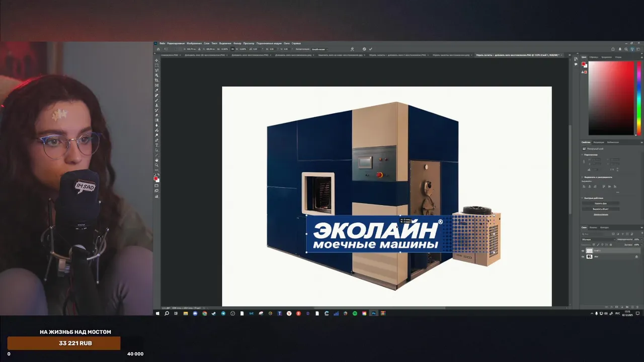The width and height of the screenshot is (644, 362).
Task: Pick a shade in the red color field
Action: coord(611,98)
